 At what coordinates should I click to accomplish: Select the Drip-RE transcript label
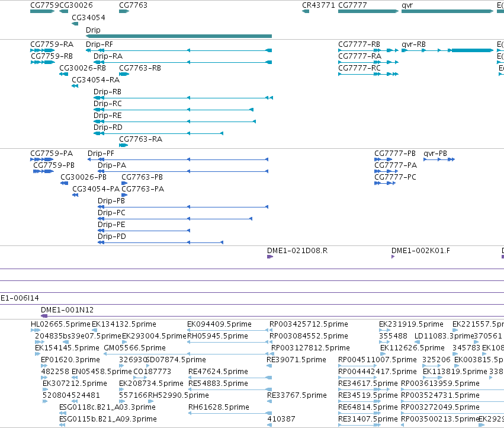tap(107, 115)
